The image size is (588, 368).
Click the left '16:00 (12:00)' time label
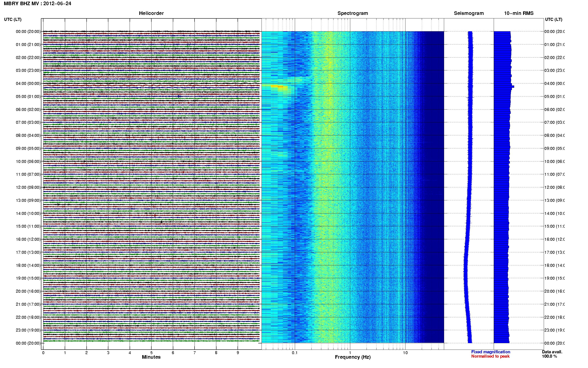[x=28, y=239]
